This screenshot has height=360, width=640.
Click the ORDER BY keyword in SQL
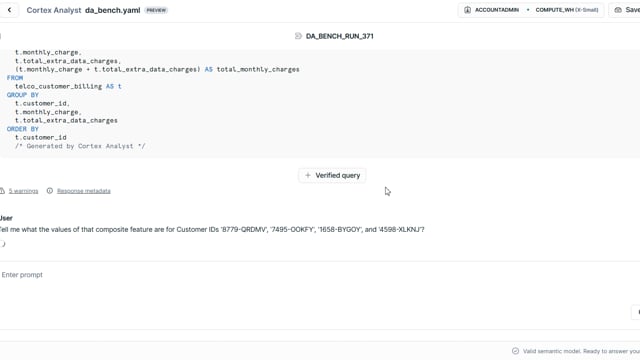point(22,129)
